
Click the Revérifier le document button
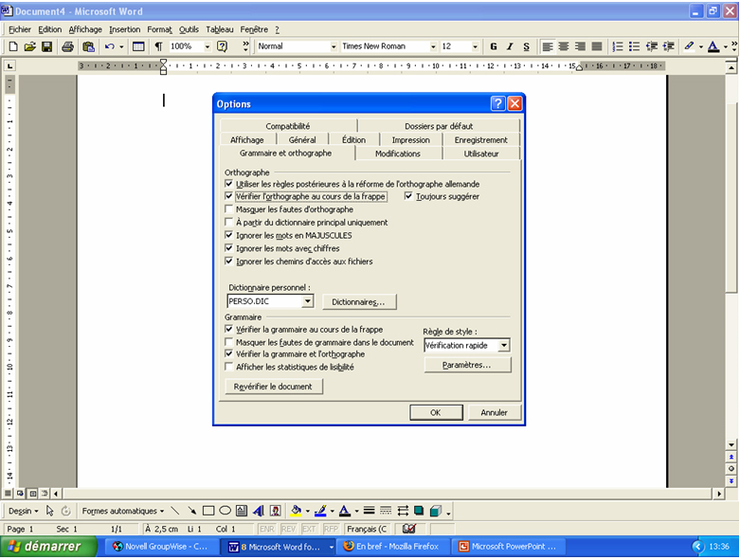point(273,387)
